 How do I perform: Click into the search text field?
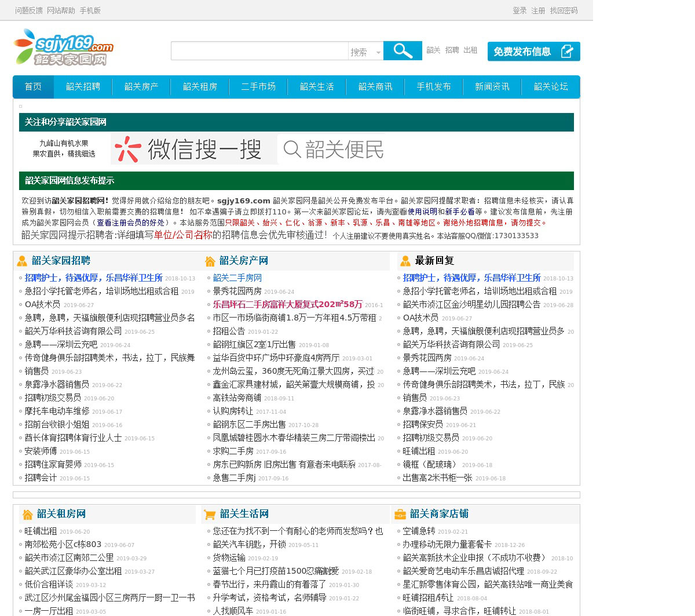tap(259, 51)
